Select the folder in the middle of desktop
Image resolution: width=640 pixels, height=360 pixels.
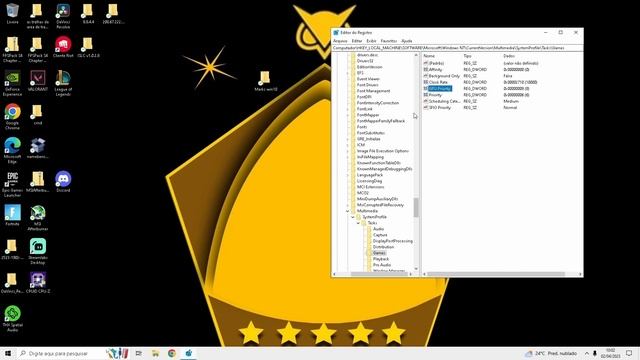(x=265, y=81)
